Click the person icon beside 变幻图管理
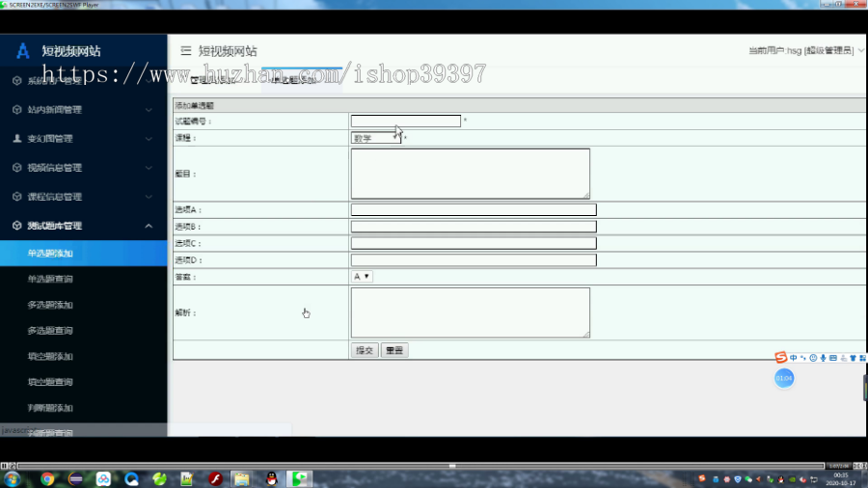 click(x=17, y=138)
